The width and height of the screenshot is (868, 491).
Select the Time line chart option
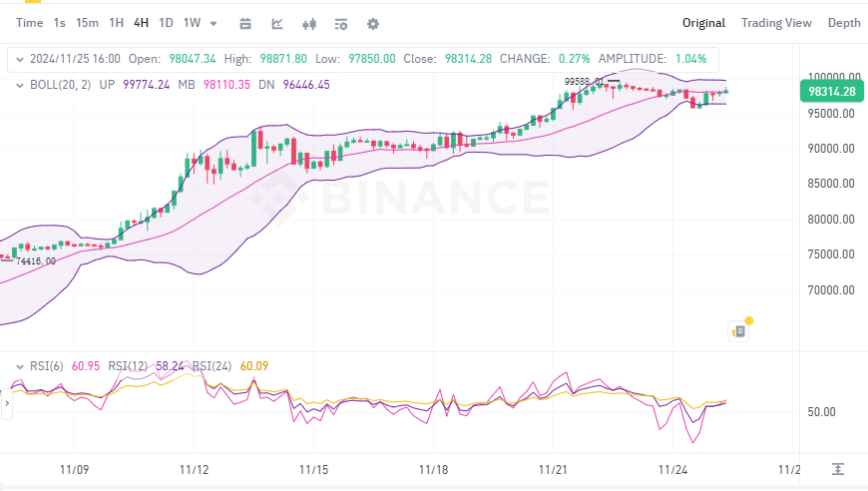(30, 23)
